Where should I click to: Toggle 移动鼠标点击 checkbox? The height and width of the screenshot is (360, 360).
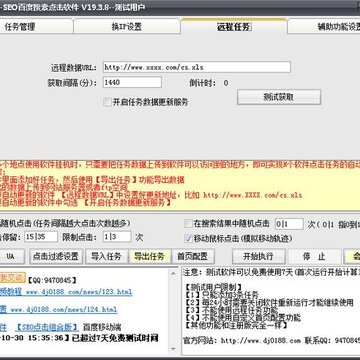(x=189, y=238)
